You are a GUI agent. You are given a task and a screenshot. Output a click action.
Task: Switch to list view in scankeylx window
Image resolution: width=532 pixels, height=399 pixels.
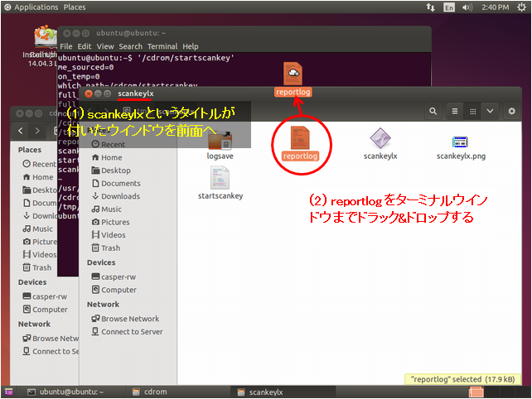click(454, 111)
